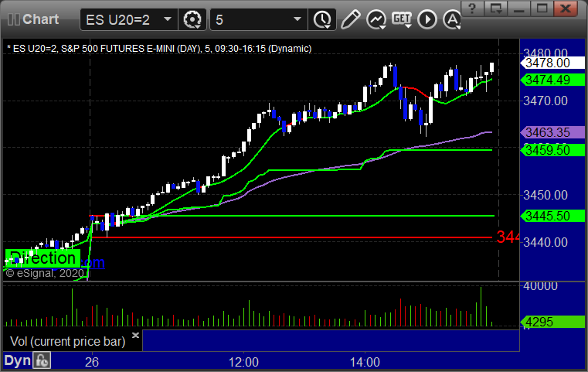The image size is (588, 372).
Task: Open the blue .com link behind Direction
Action: [93, 262]
